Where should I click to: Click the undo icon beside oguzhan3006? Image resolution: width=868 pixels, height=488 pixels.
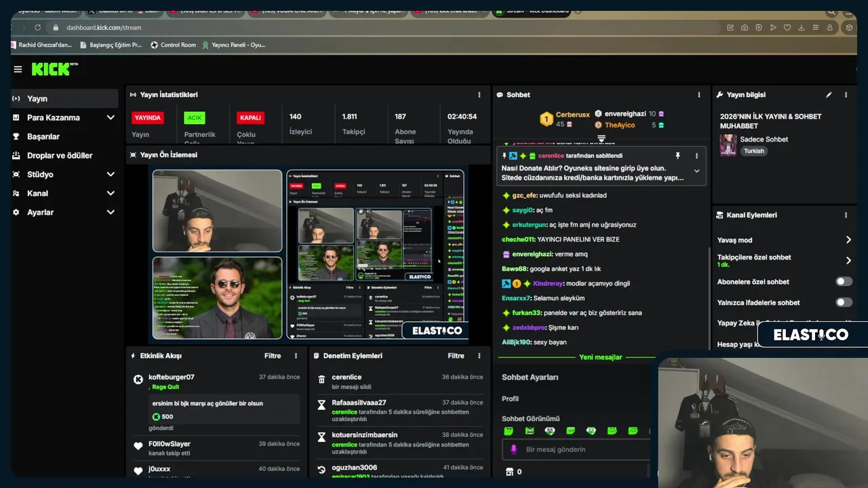point(321,470)
